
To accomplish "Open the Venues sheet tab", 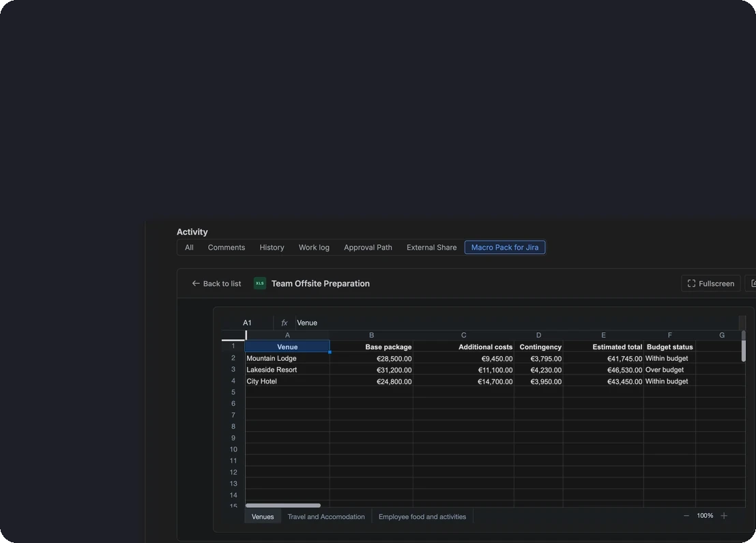I will click(x=263, y=516).
